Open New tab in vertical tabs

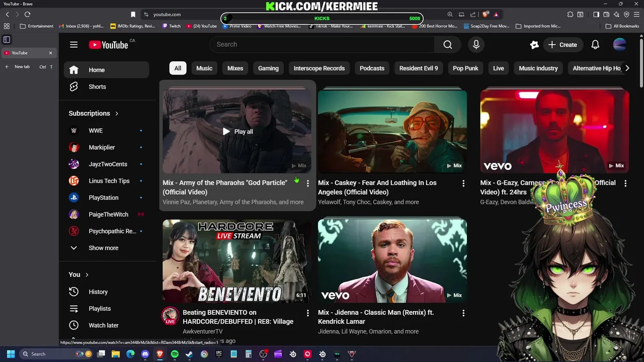click(29, 67)
